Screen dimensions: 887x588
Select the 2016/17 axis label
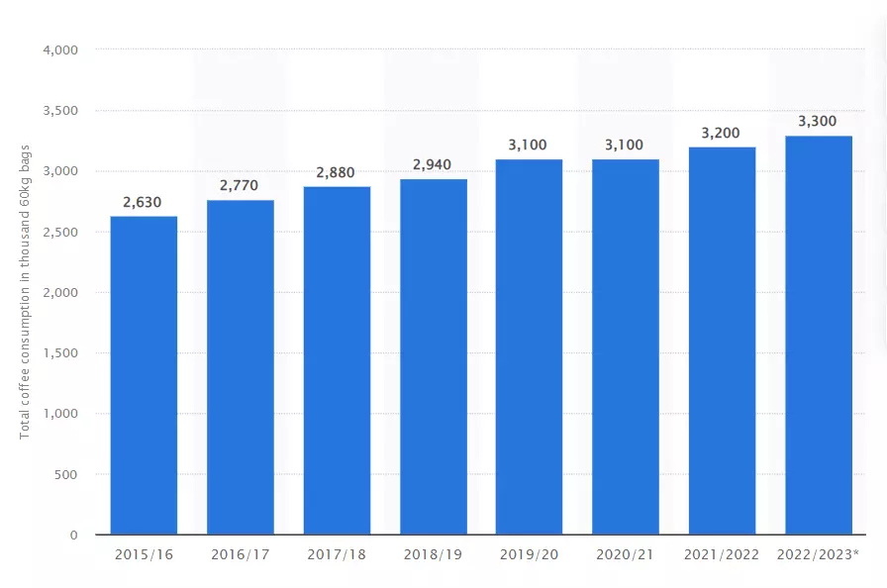(241, 554)
